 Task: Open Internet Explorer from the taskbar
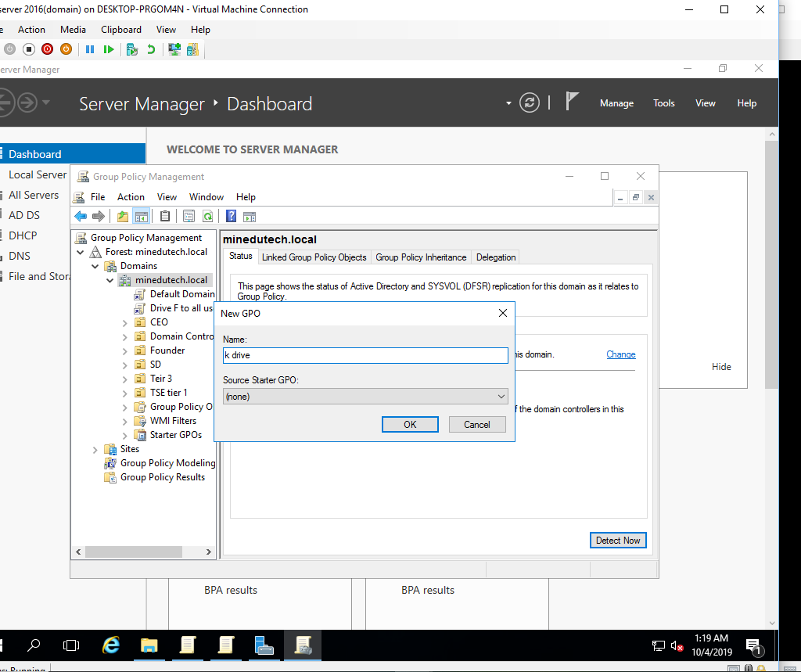pyautogui.click(x=112, y=645)
